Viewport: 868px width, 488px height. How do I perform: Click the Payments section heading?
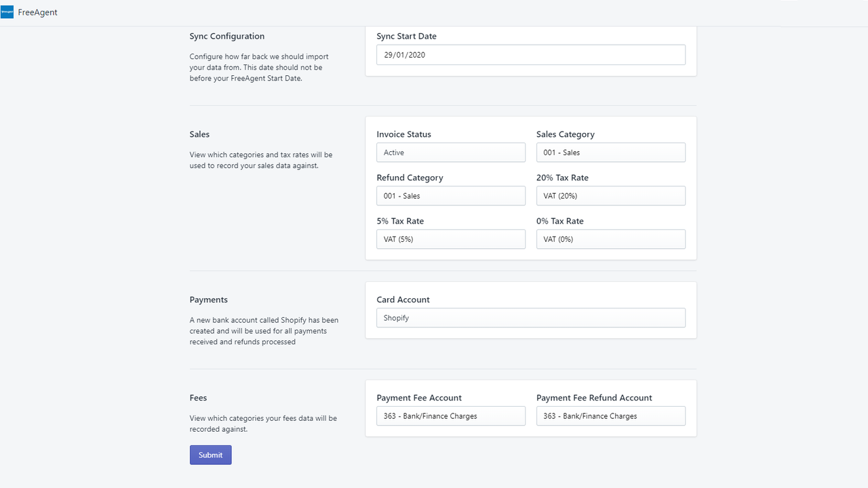(208, 299)
